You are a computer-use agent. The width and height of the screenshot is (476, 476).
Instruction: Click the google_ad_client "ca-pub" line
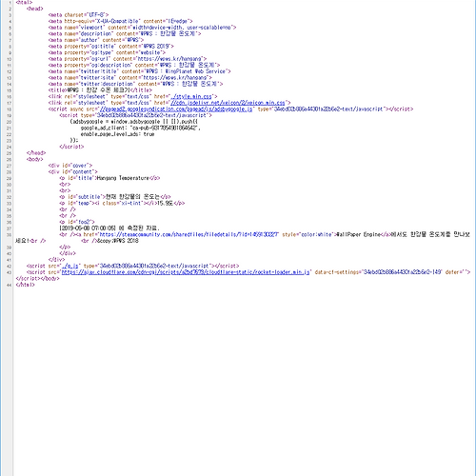141,128
